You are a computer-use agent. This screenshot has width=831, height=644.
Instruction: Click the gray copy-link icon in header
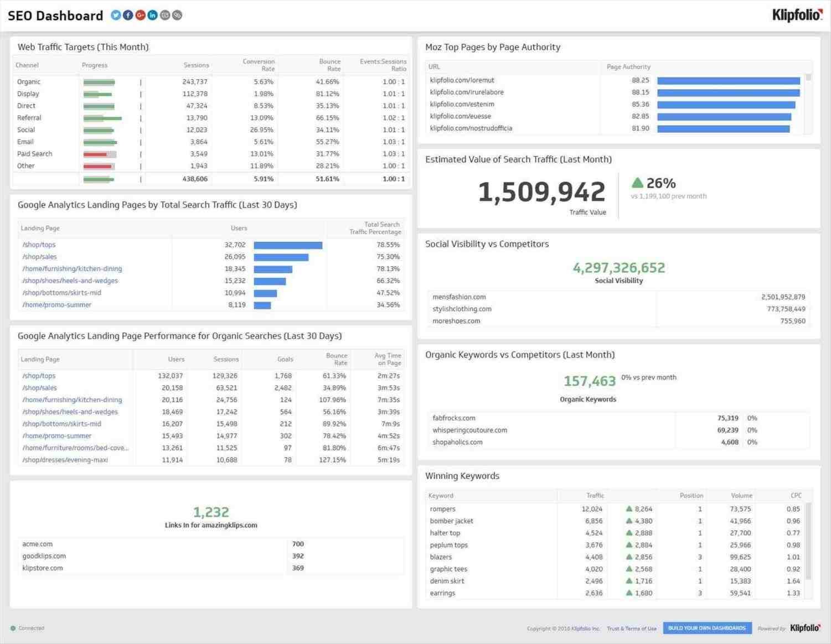tap(177, 15)
